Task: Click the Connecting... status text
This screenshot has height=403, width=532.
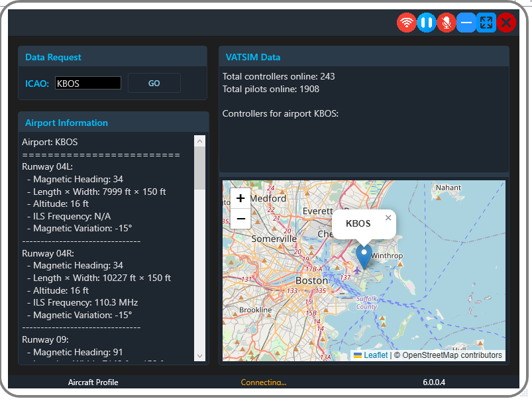Action: [x=264, y=382]
